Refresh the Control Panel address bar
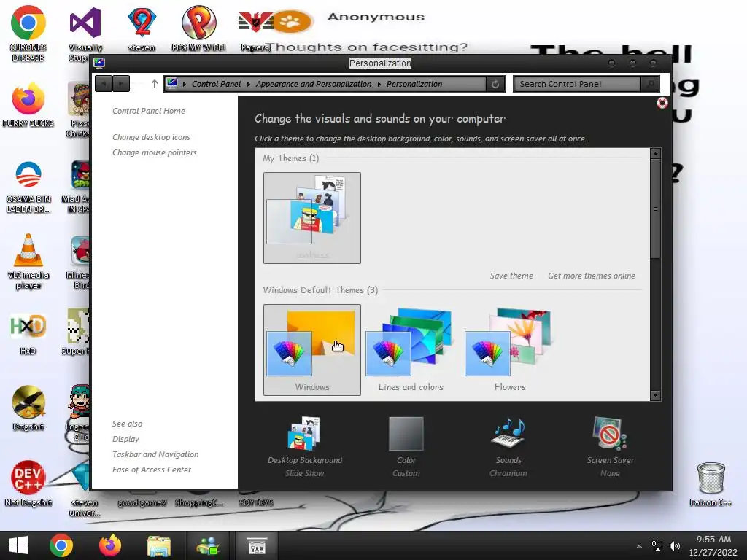 tap(495, 84)
